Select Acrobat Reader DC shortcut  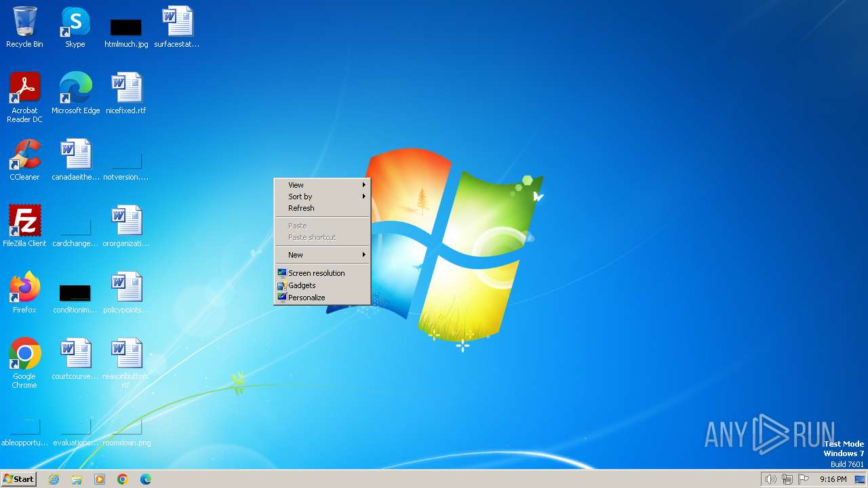[24, 98]
